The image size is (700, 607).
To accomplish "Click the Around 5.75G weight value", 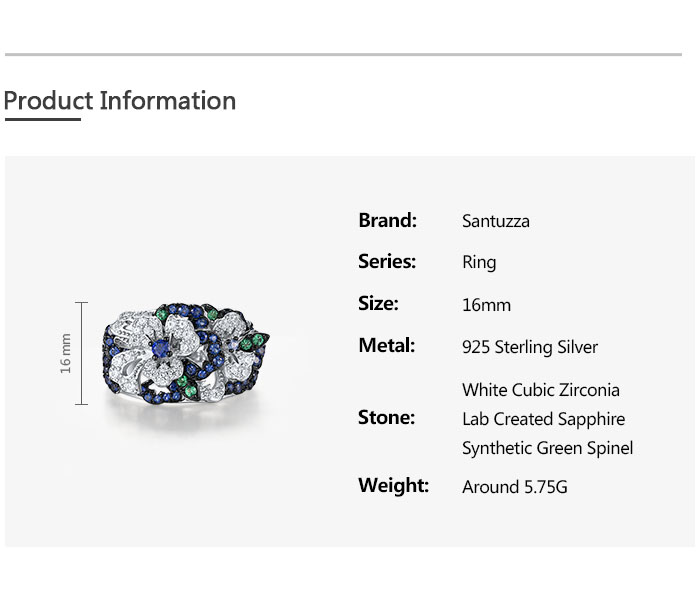I will 514,487.
